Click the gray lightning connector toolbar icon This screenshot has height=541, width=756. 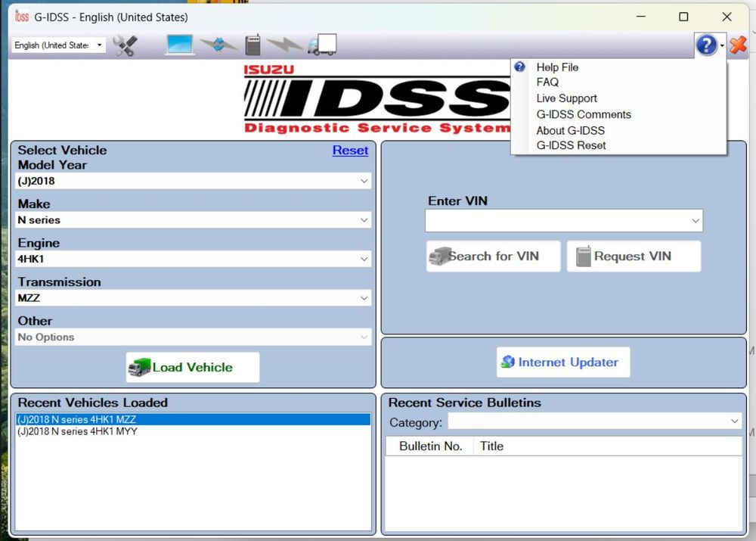pyautogui.click(x=284, y=45)
